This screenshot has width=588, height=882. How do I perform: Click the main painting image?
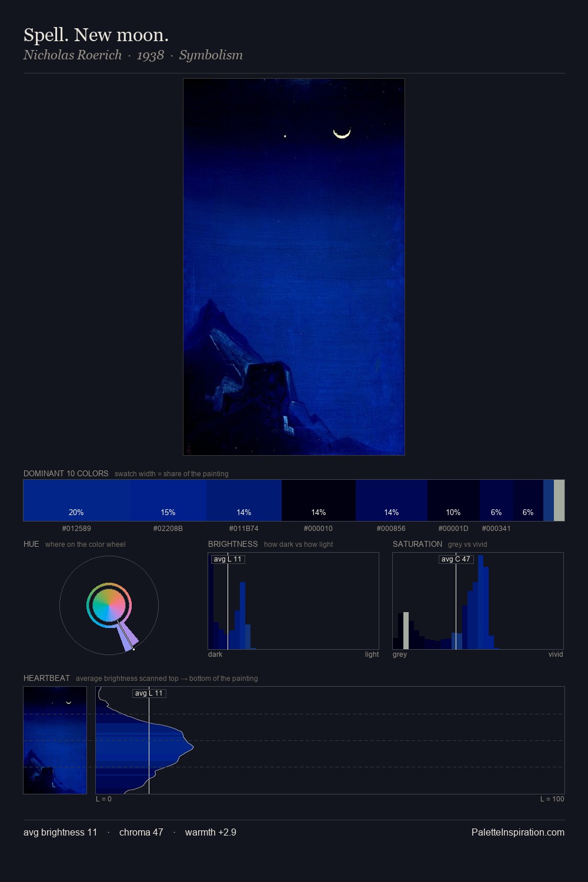[x=294, y=267]
